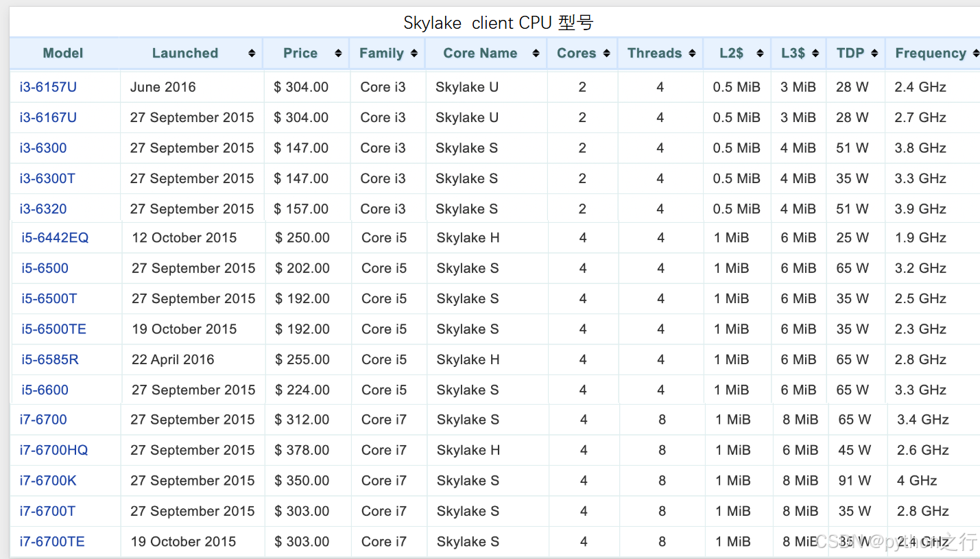
Task: Select '2.6 GHz' frequency cell
Action: tap(923, 451)
